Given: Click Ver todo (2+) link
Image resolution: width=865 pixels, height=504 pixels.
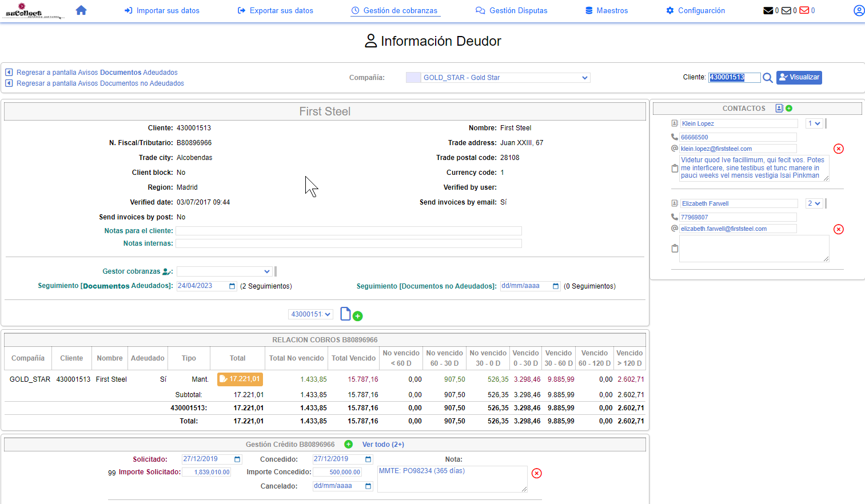Looking at the screenshot, I should click(x=383, y=444).
